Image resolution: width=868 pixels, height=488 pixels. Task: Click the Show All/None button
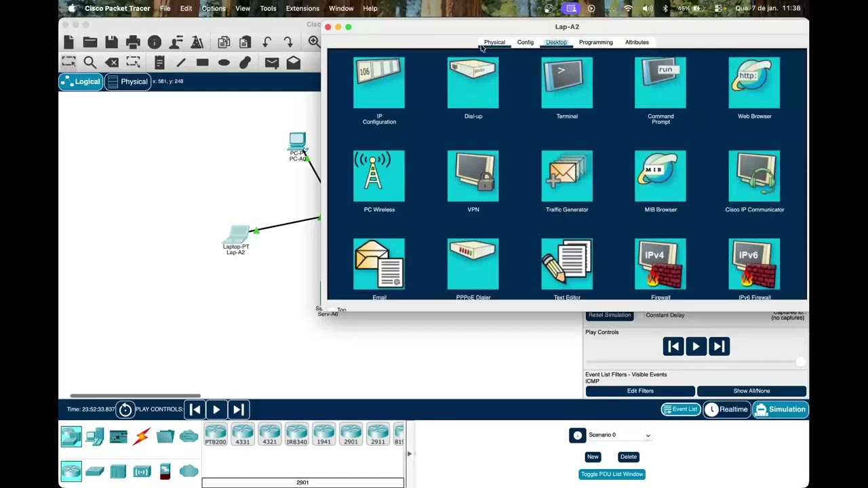click(x=751, y=391)
